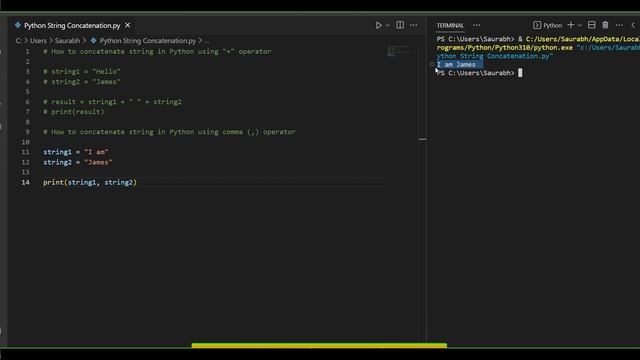Screen dimensions: 640x360
Task: Open the TERMINAL panel tab
Action: point(450,25)
